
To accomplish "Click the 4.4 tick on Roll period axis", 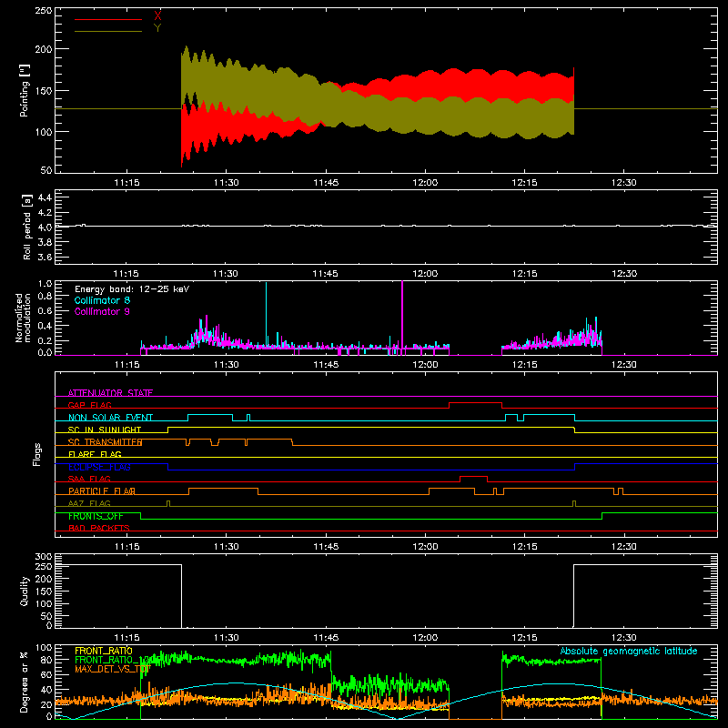I will (x=45, y=197).
